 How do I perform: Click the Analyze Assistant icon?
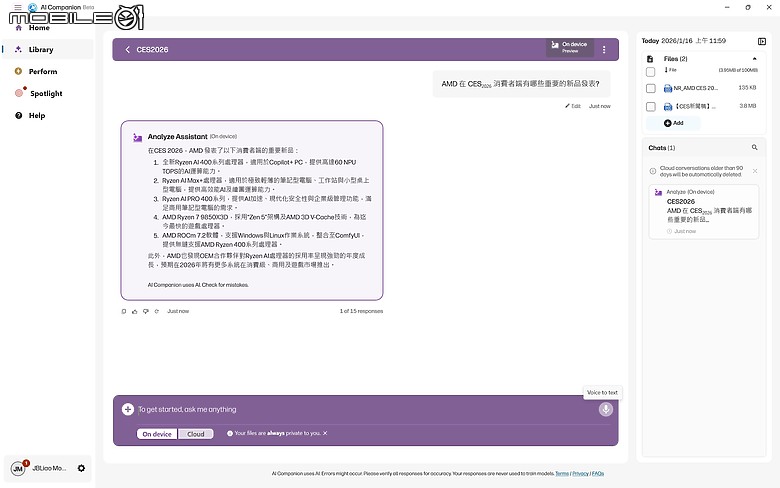tap(137, 137)
